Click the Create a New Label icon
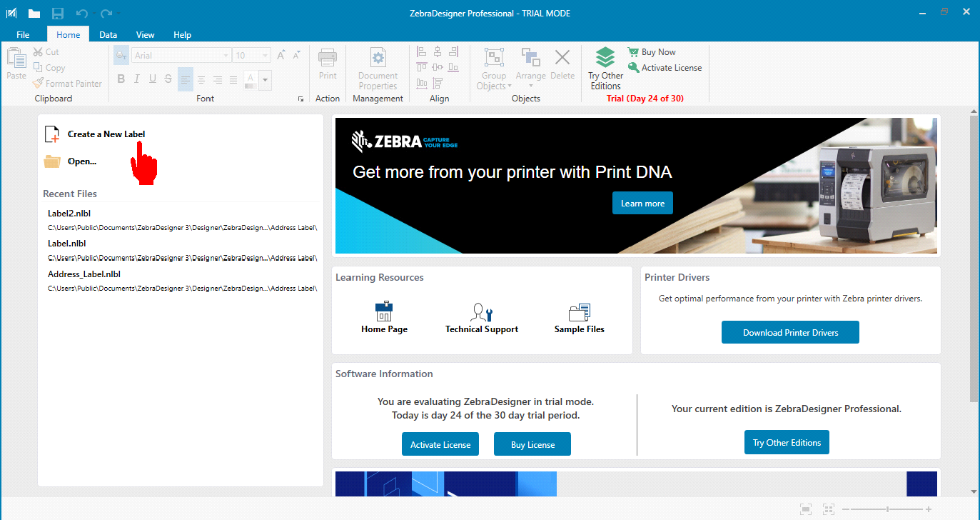The width and height of the screenshot is (980, 520). (52, 134)
